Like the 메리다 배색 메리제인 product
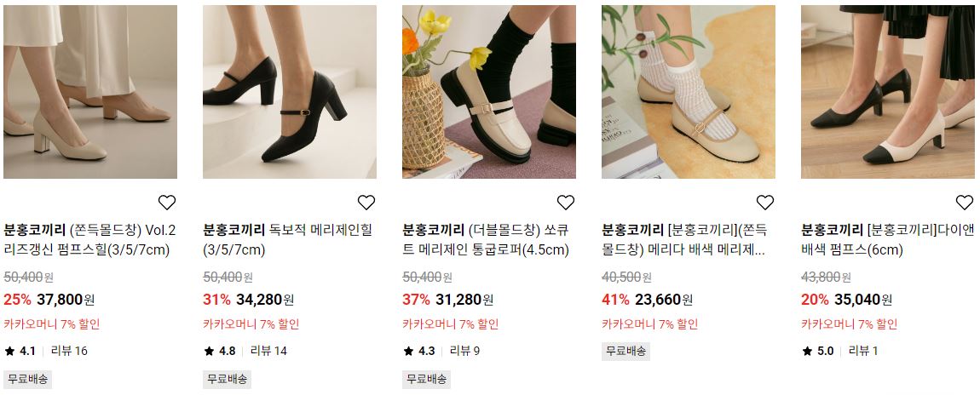The height and width of the screenshot is (395, 980). click(765, 202)
